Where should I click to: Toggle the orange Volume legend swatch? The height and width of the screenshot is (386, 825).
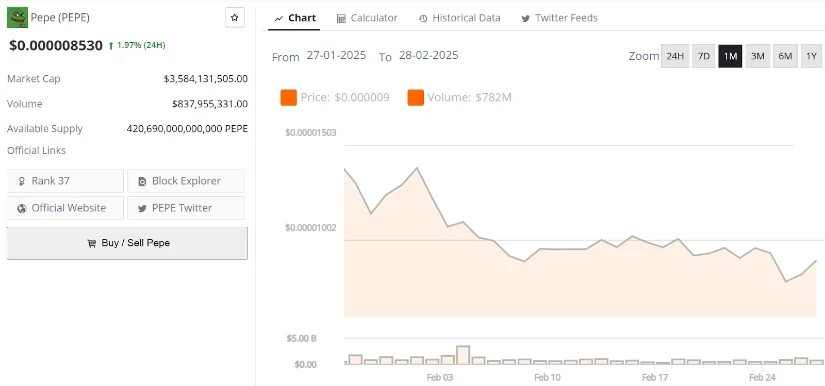tap(416, 97)
